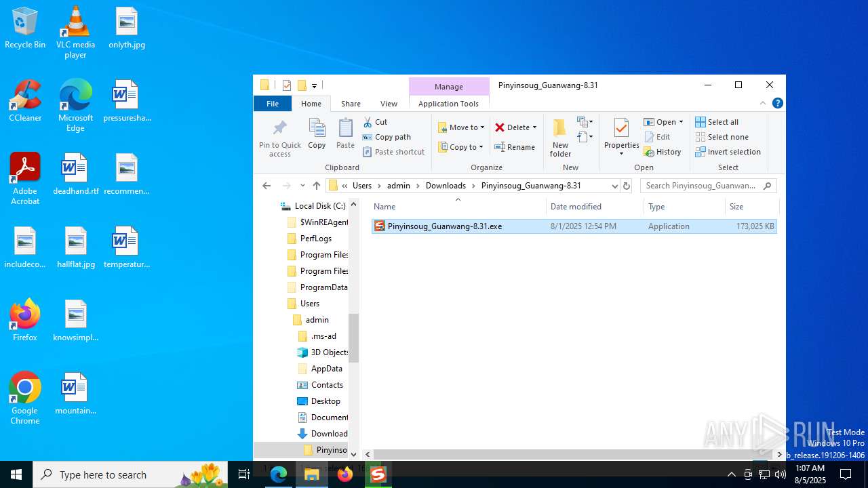This screenshot has height=488, width=868.
Task: Click the Paste ribbon icon
Action: tap(345, 134)
